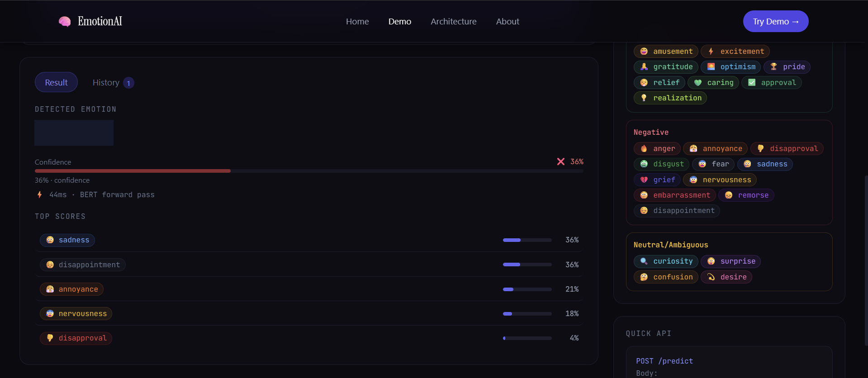Click the 18% score value
Image resolution: width=868 pixels, height=378 pixels.
(572, 313)
